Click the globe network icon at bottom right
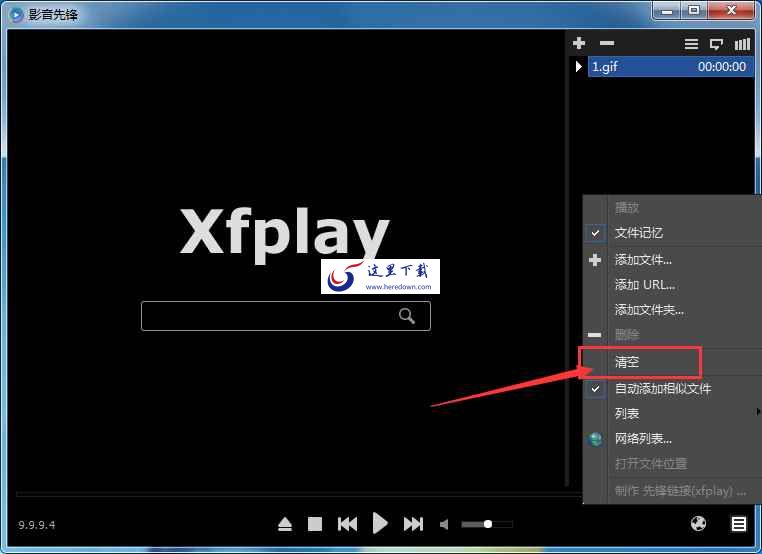762x554 pixels. (x=698, y=523)
